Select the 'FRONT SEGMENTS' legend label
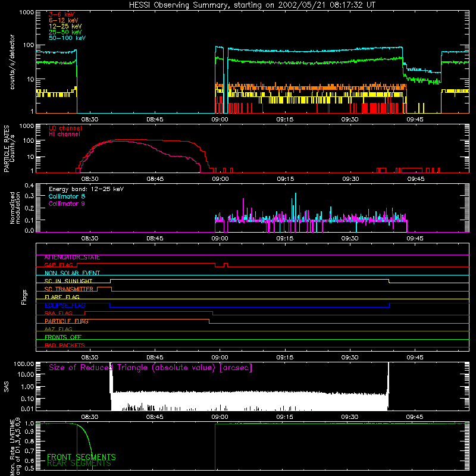This screenshot has width=476, height=476. click(x=82, y=457)
